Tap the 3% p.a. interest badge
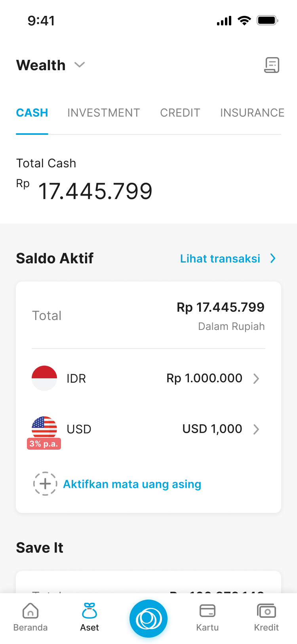 (44, 444)
